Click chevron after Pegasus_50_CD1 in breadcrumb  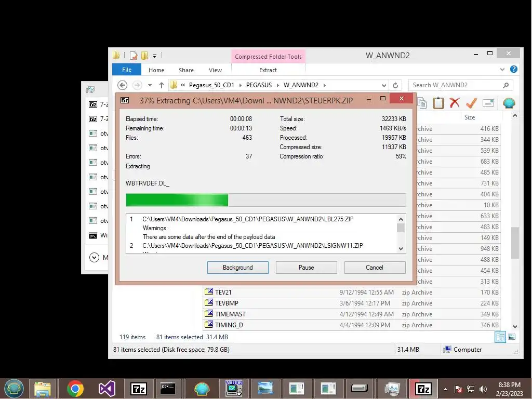(x=240, y=85)
